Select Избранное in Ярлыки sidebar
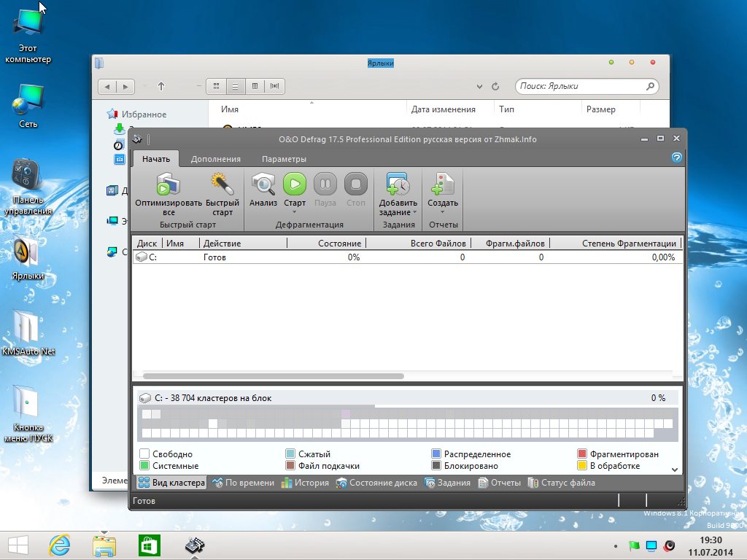 coord(137,114)
